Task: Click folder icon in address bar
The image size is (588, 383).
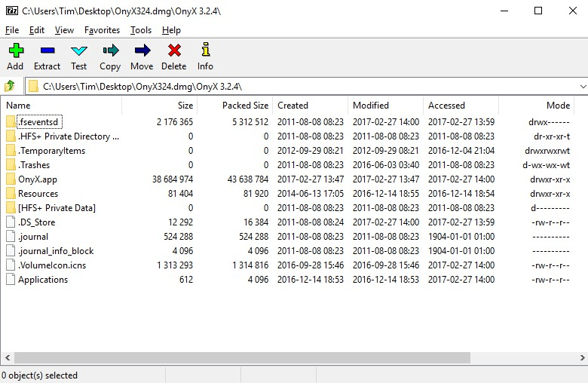Action: 34,86
